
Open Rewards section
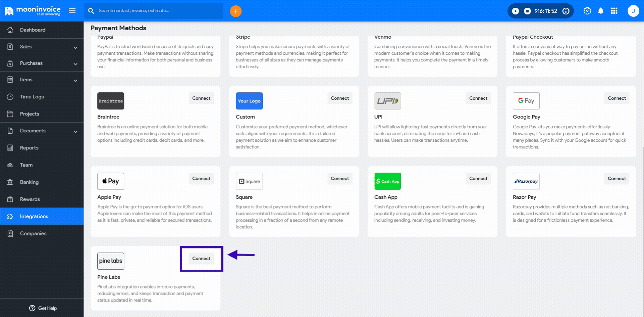(x=42, y=199)
